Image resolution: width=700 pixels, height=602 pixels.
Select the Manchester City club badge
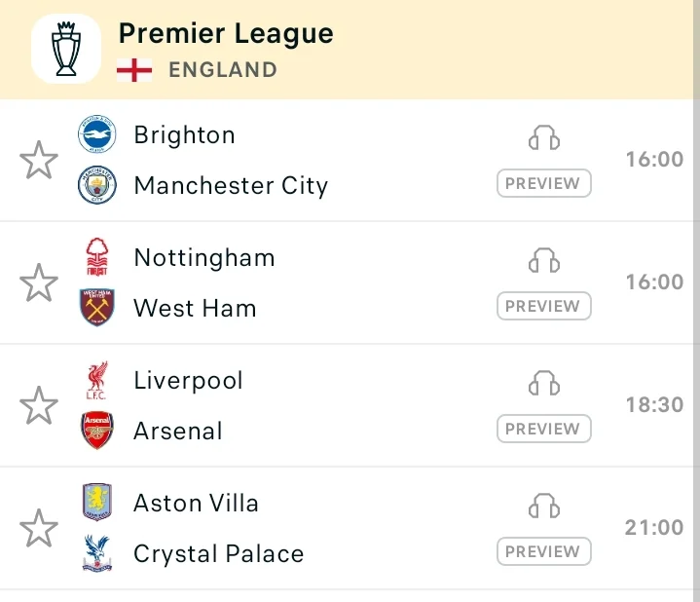click(x=97, y=185)
